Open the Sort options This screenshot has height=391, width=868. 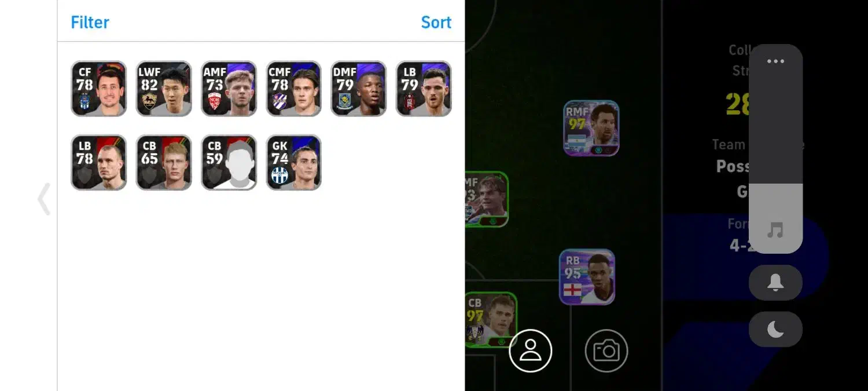click(436, 23)
